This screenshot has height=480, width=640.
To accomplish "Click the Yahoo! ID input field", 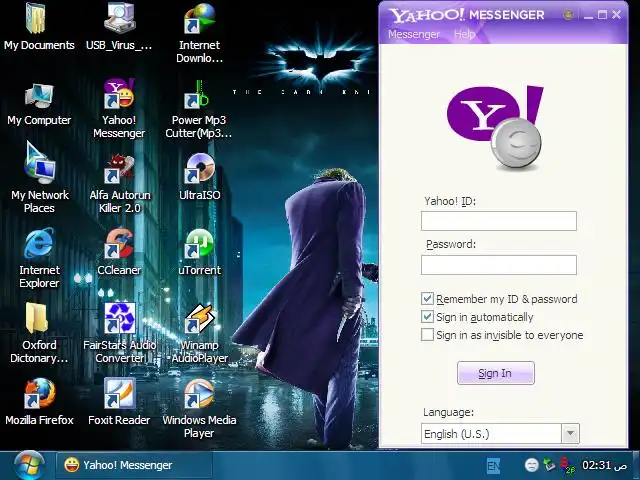I will pyautogui.click(x=499, y=221).
